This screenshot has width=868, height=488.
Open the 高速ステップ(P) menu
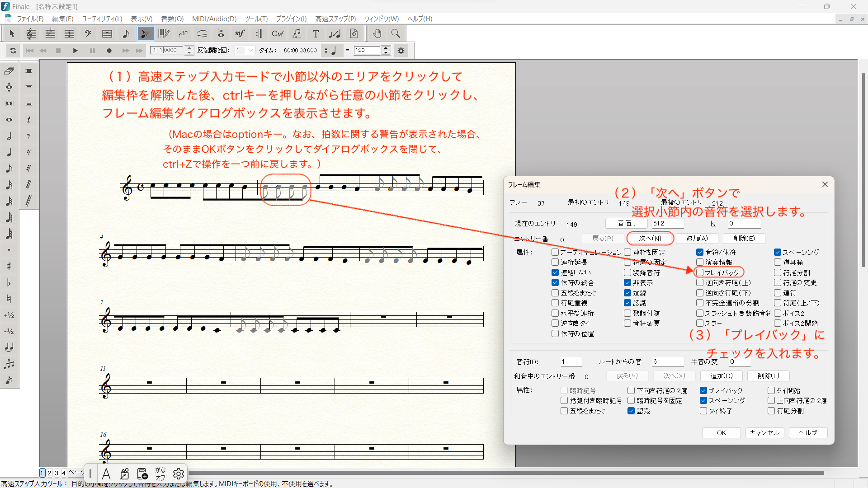click(x=335, y=19)
